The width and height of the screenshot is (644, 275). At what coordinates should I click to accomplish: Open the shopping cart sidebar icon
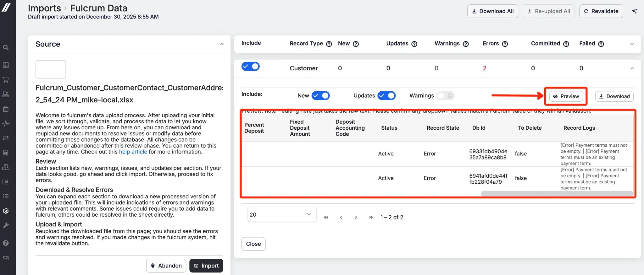coord(6,80)
